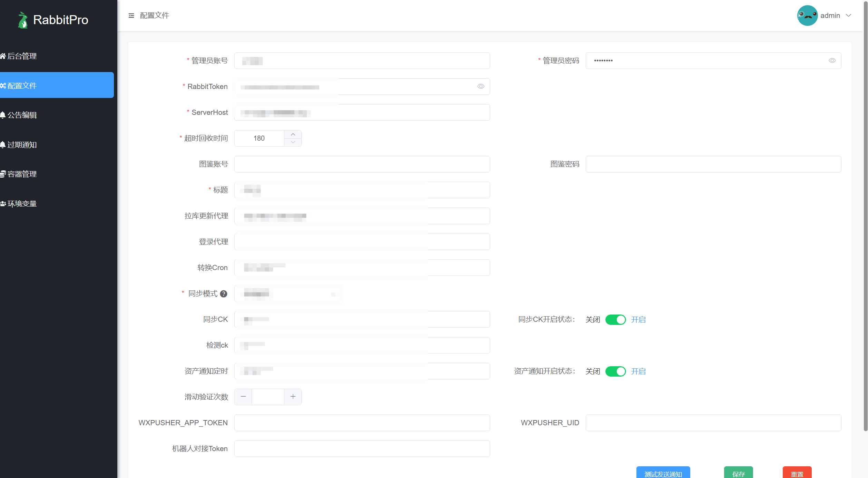
Task: Click gears icon beside 配置文件
Action: [3, 86]
